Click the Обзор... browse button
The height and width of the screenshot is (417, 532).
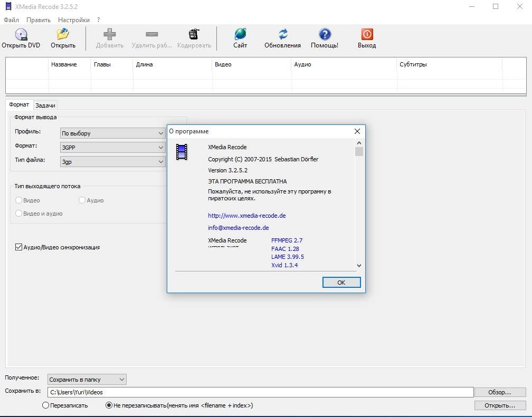500,392
